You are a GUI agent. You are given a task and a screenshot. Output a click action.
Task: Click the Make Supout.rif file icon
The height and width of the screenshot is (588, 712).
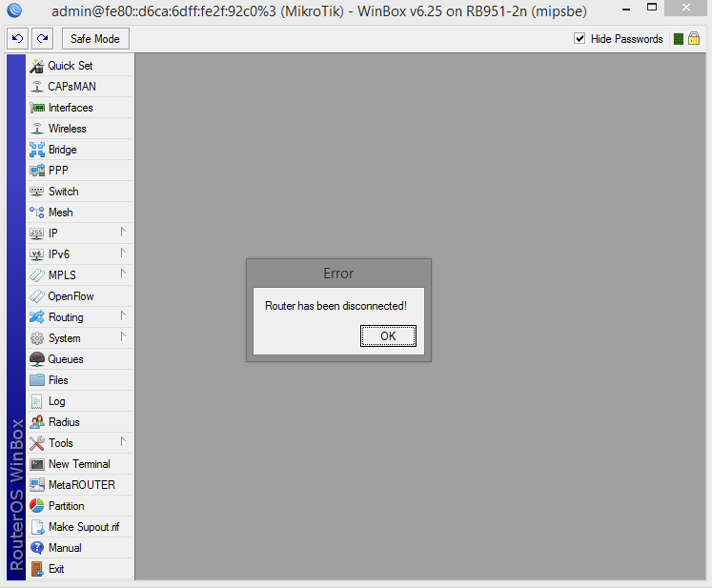(x=37, y=527)
